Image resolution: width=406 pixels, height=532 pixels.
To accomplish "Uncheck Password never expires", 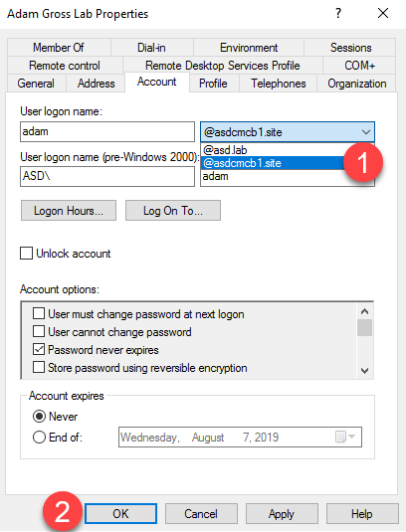I will pos(39,349).
